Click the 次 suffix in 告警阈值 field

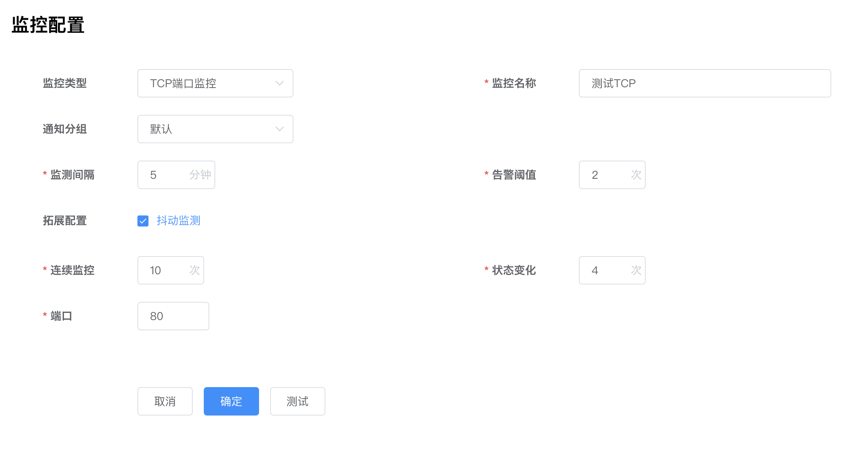636,175
